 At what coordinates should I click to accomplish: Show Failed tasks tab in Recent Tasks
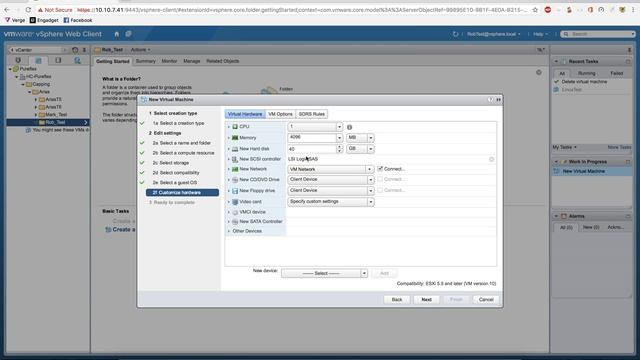pyautogui.click(x=616, y=73)
